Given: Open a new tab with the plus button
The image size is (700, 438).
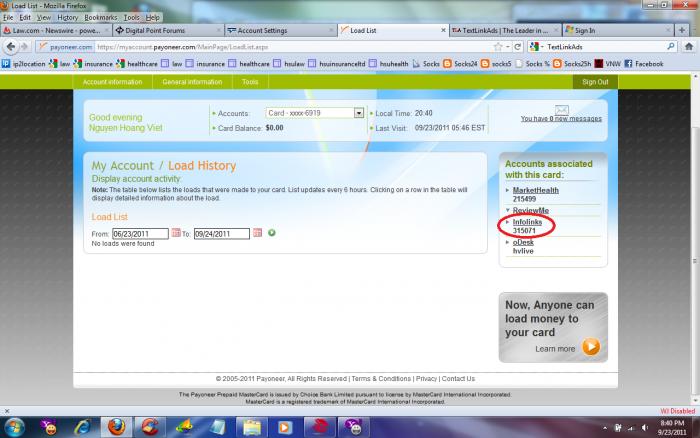Looking at the screenshot, I should (682, 30).
